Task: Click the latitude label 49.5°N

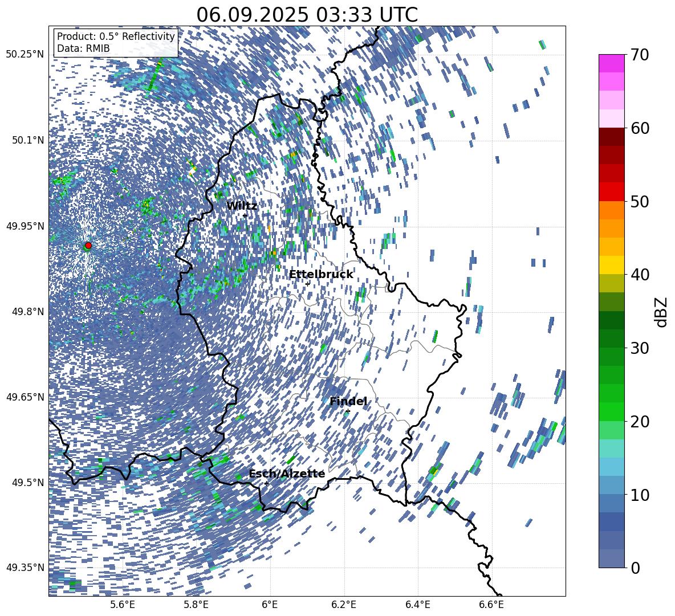Action: click(27, 483)
